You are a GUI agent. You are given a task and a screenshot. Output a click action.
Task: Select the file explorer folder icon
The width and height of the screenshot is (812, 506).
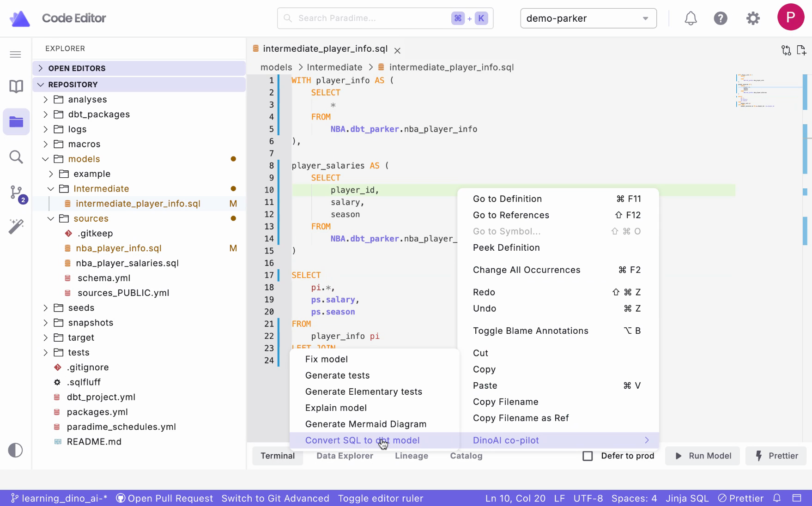16,122
